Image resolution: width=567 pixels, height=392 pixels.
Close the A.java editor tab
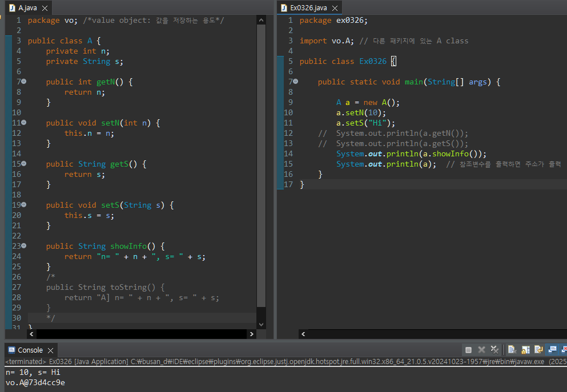point(45,8)
